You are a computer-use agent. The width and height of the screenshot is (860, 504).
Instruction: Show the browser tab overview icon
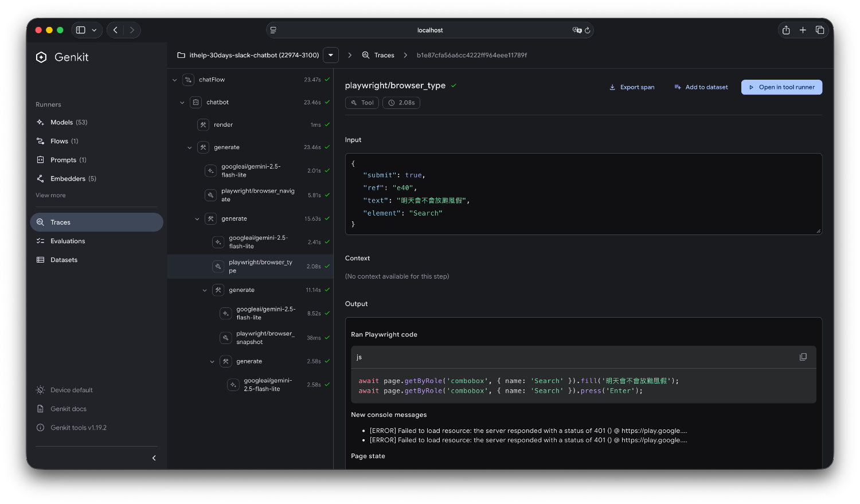pos(820,30)
